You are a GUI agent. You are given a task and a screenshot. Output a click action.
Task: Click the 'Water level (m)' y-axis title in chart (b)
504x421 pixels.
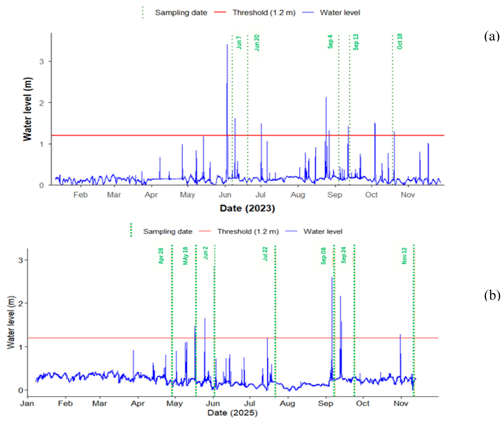[11, 322]
